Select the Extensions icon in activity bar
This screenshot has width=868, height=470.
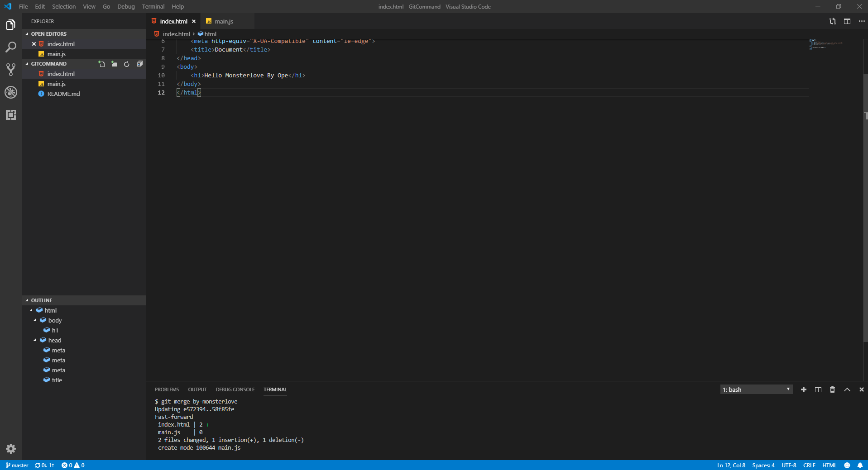(11, 115)
